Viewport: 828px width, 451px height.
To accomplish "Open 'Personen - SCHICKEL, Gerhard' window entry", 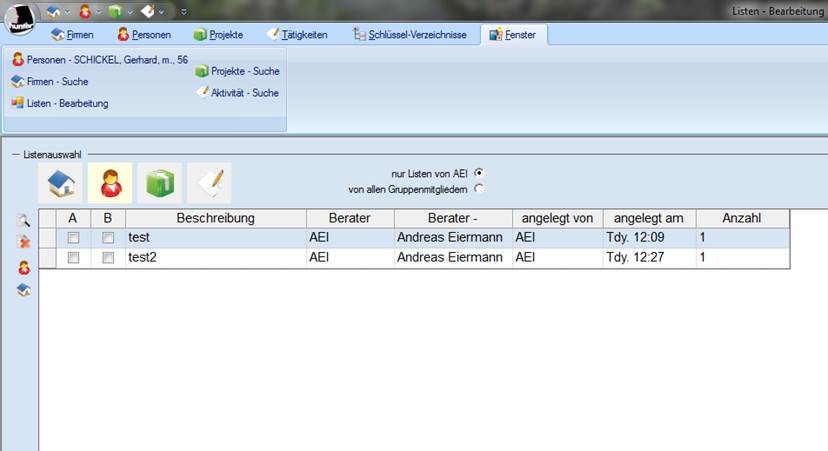I will pos(99,60).
